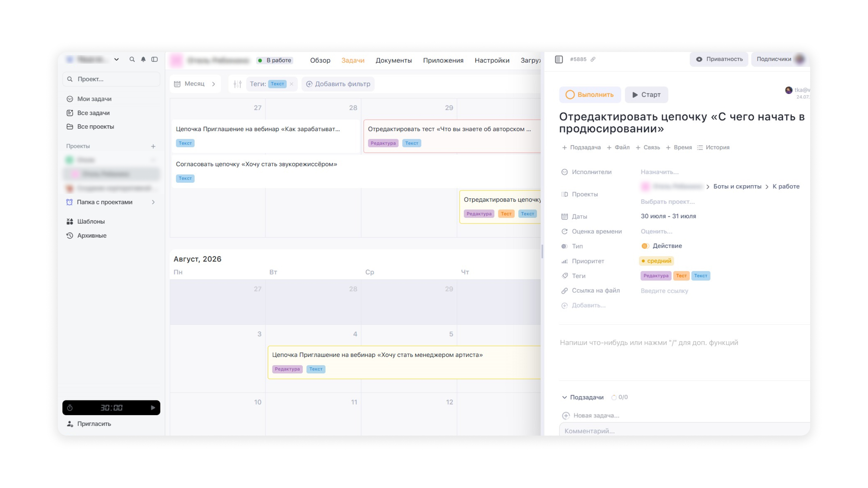
Task: Click the search magnifier icon in the sidebar header
Action: coord(132,59)
